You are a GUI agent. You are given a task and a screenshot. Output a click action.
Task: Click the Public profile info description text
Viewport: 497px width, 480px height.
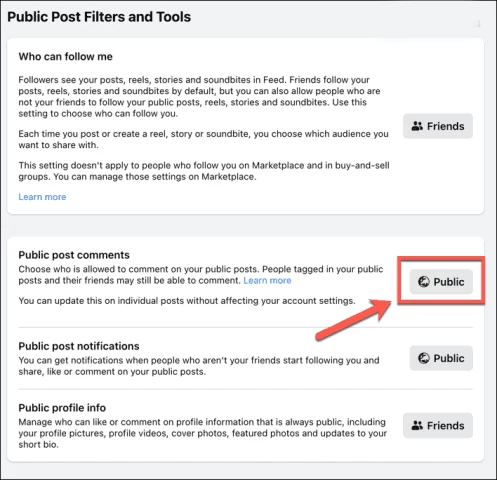(202, 433)
